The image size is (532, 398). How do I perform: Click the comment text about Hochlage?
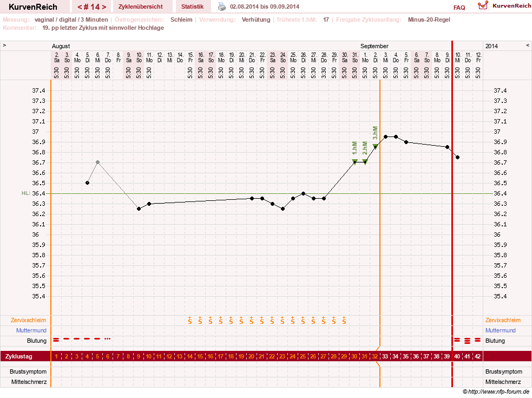[x=103, y=28]
